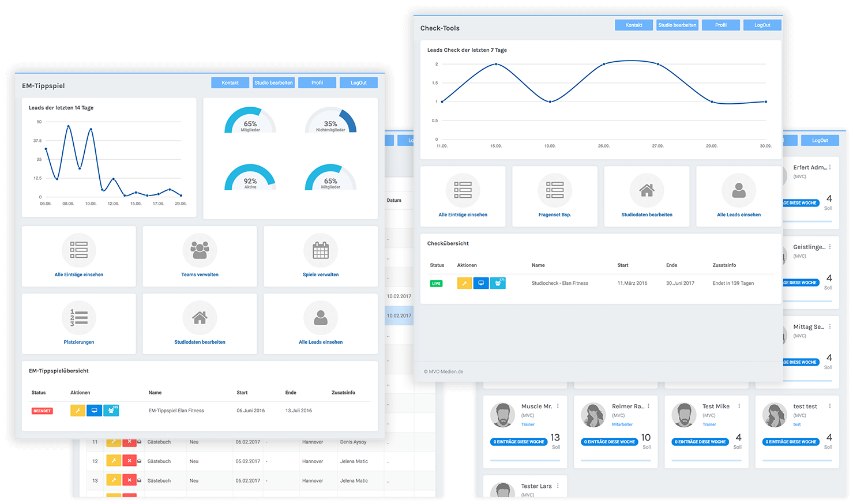Click Test Mike avatar picture

(683, 415)
